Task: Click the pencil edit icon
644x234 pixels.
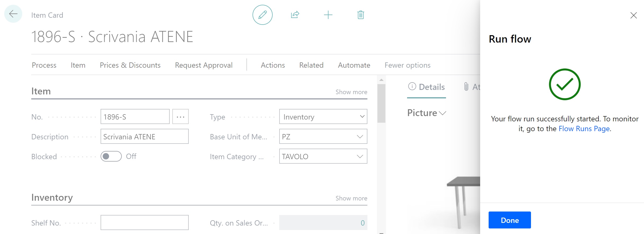Action: point(262,15)
